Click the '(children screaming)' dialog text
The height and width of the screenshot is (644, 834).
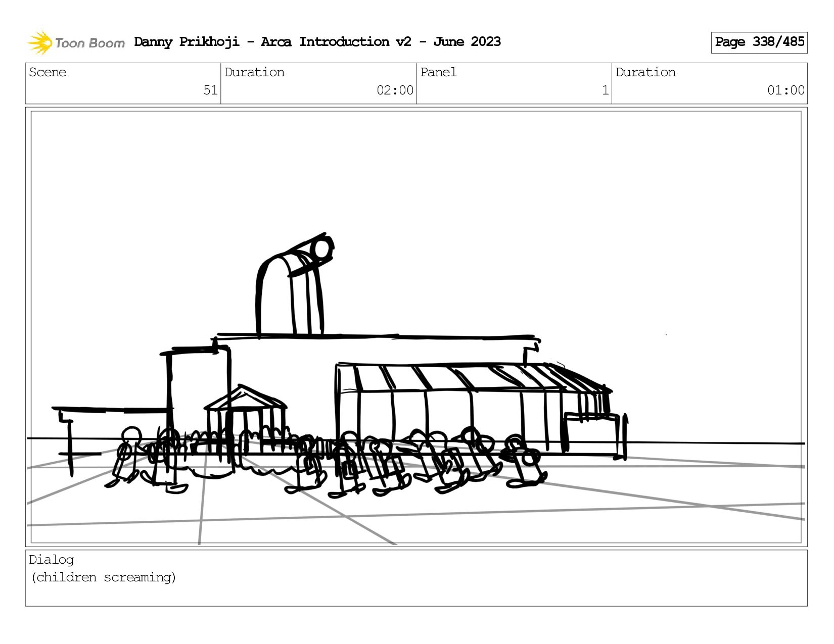point(104,577)
